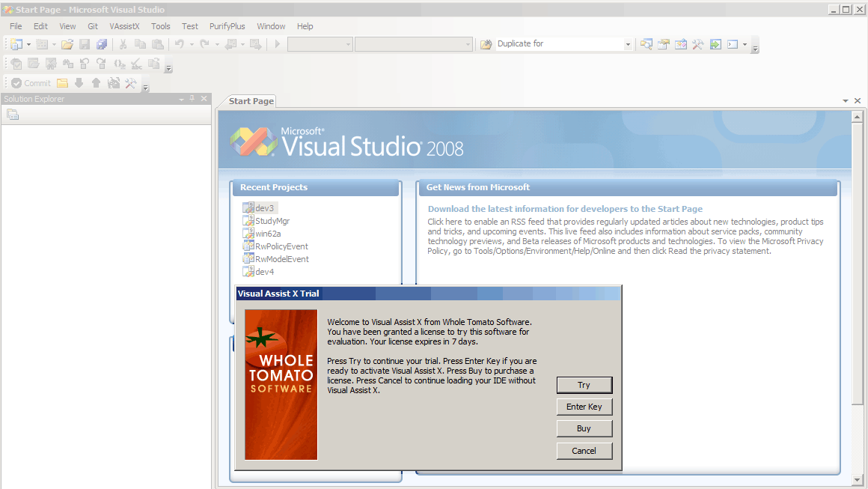Toggle Solution Explorer auto-hide pin
The height and width of the screenshot is (489, 868).
[x=192, y=99]
